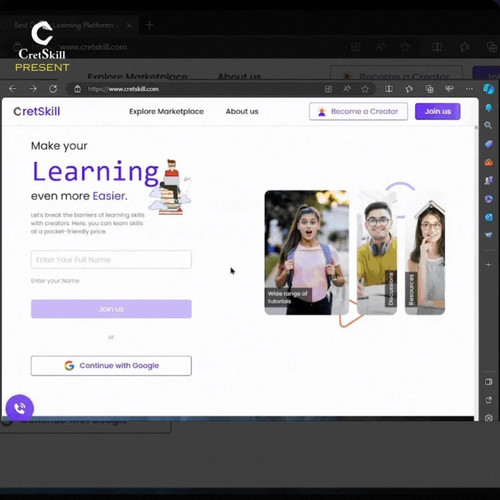Open a new tab in the background window
The width and height of the screenshot is (500, 500).
[149, 25]
